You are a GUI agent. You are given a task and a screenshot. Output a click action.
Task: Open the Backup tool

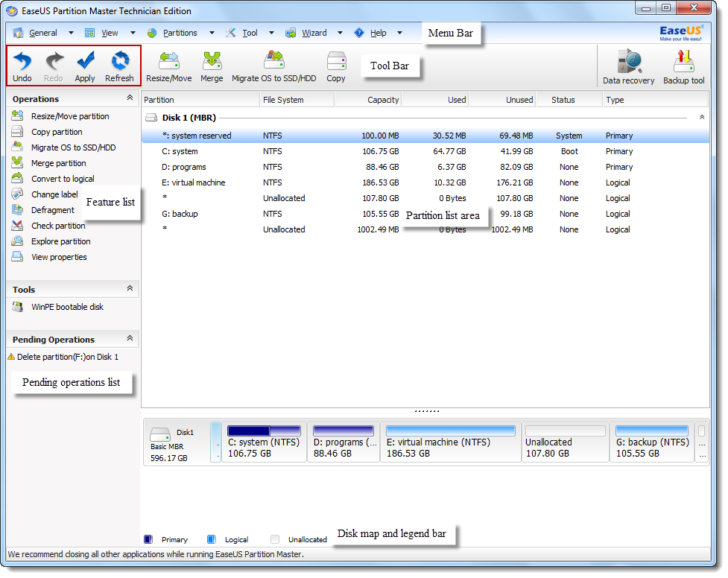click(x=683, y=64)
